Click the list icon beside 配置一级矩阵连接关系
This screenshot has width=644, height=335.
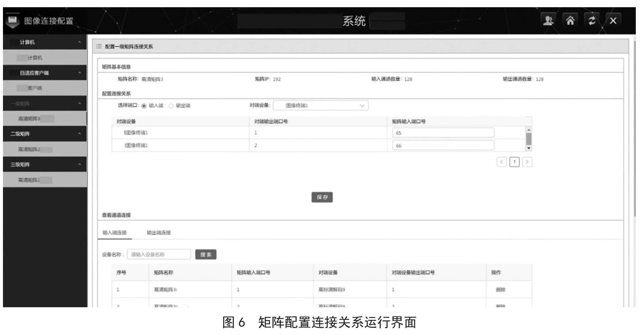pos(99,46)
